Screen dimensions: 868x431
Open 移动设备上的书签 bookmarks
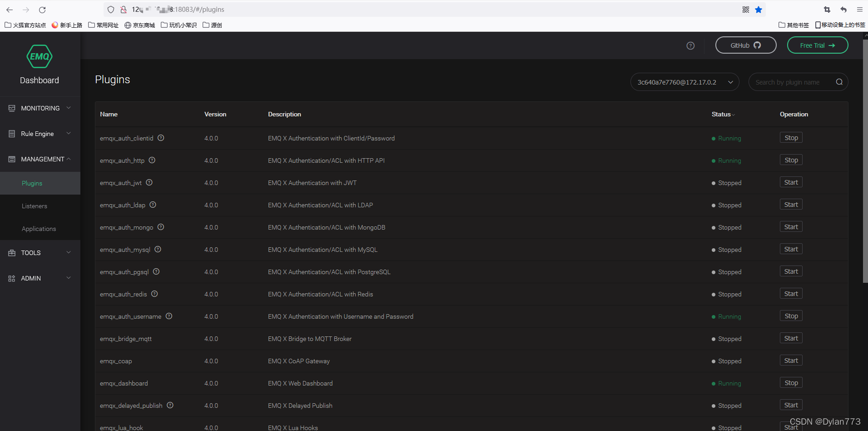pyautogui.click(x=840, y=25)
